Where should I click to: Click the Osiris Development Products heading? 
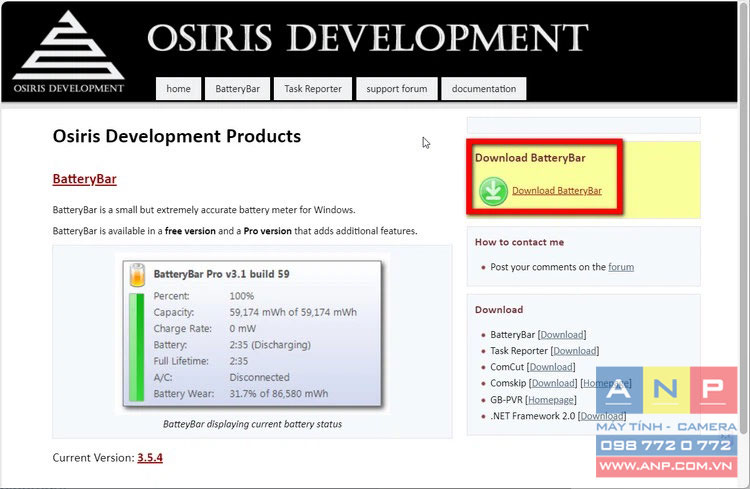click(x=177, y=136)
